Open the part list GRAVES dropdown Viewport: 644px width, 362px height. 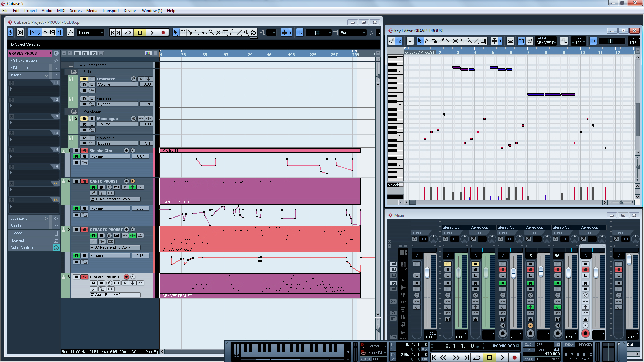click(x=546, y=43)
